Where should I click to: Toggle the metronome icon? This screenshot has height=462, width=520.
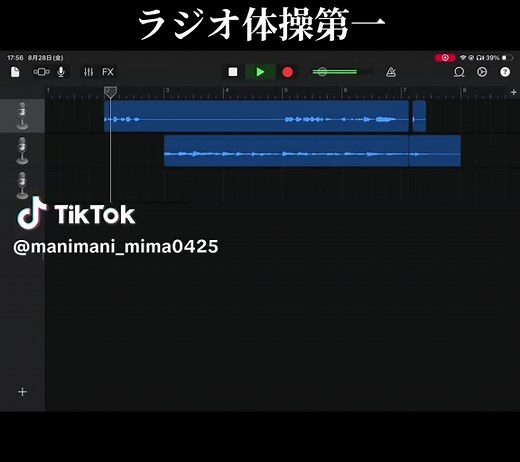click(391, 72)
